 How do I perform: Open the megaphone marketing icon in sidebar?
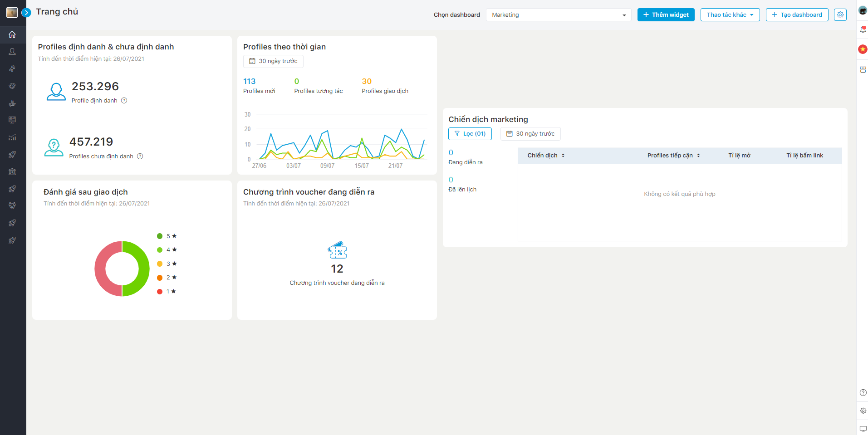(12, 69)
